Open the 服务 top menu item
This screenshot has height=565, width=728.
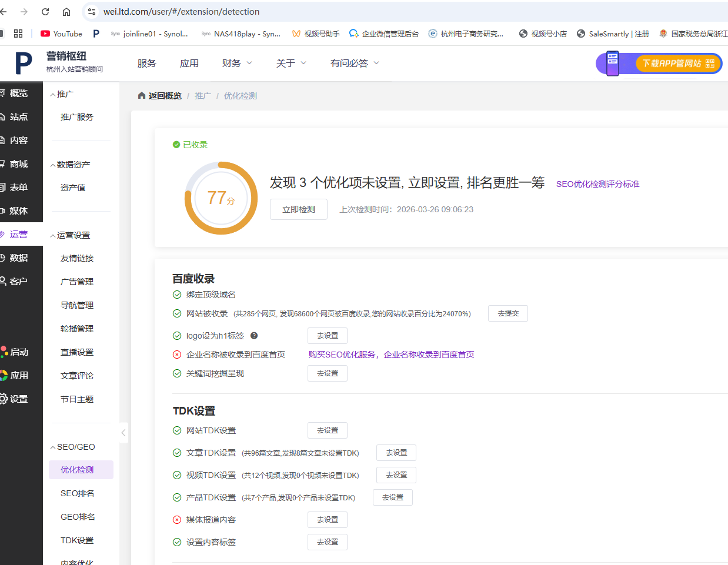[147, 63]
